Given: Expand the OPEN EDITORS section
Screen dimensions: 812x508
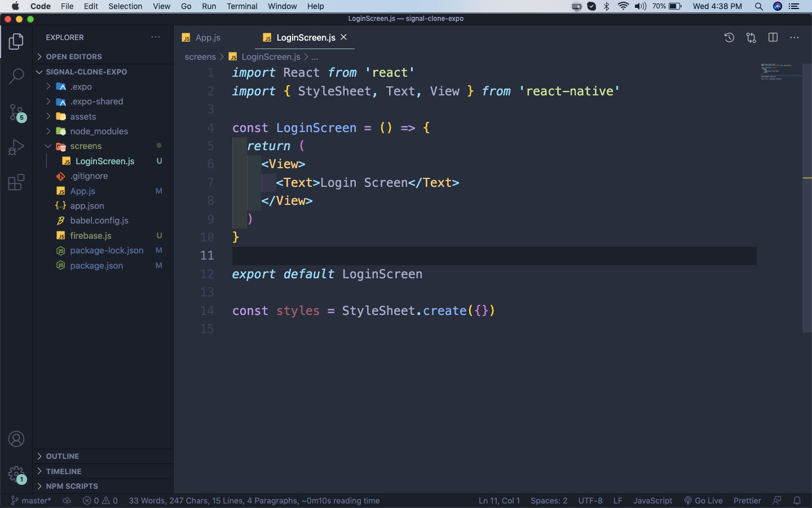Looking at the screenshot, I should tap(103, 56).
